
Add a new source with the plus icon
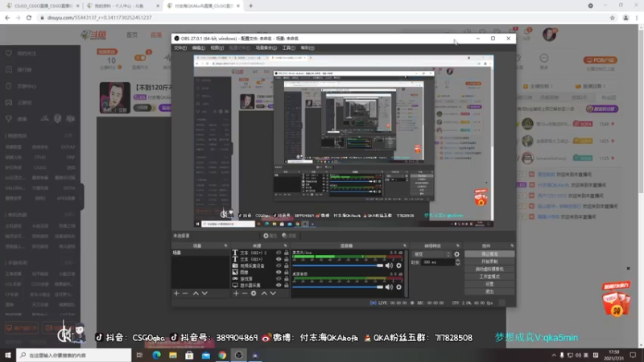coord(236,294)
